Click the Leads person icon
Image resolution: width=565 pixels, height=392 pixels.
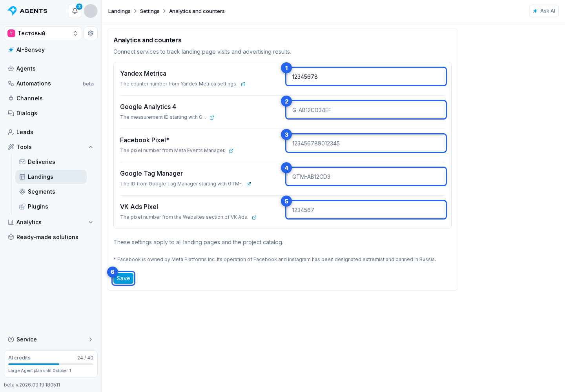(x=11, y=132)
